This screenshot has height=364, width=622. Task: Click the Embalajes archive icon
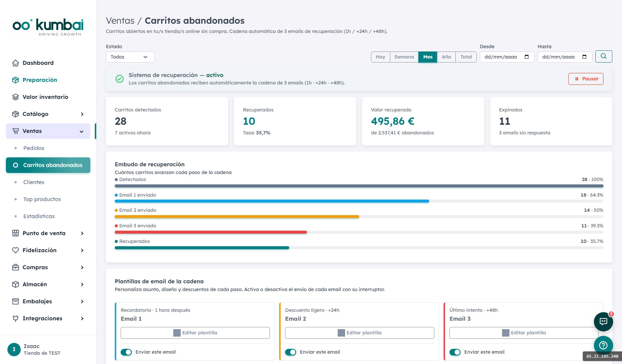(x=16, y=301)
